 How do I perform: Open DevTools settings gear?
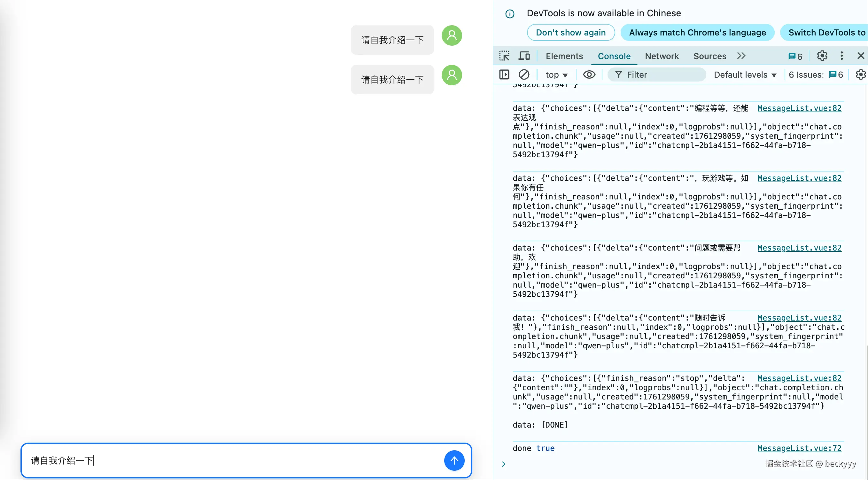pyautogui.click(x=822, y=56)
